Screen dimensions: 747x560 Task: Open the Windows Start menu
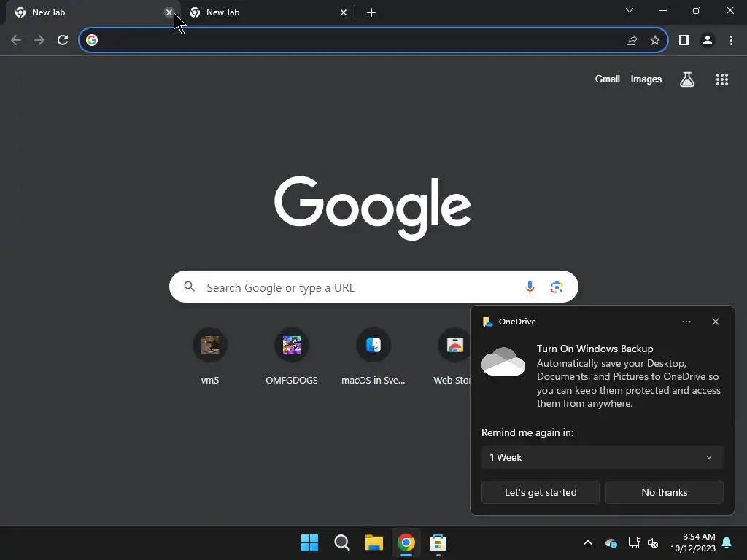point(309,542)
